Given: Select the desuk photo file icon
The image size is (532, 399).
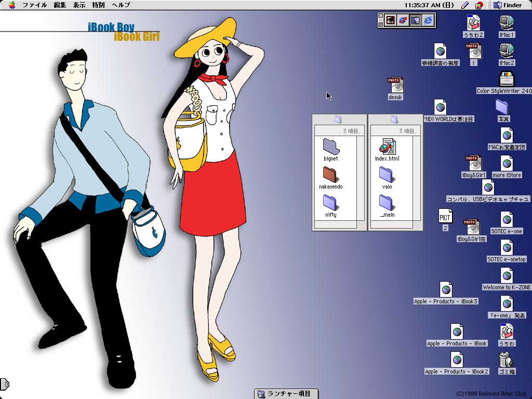Looking at the screenshot, I should click(x=395, y=85).
